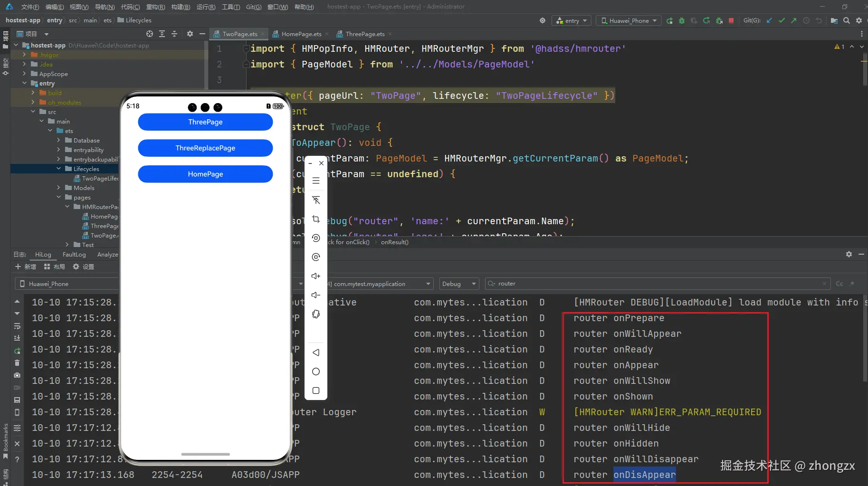Click the emulator screenshot crop icon
This screenshot has width=868, height=486.
pyautogui.click(x=316, y=219)
